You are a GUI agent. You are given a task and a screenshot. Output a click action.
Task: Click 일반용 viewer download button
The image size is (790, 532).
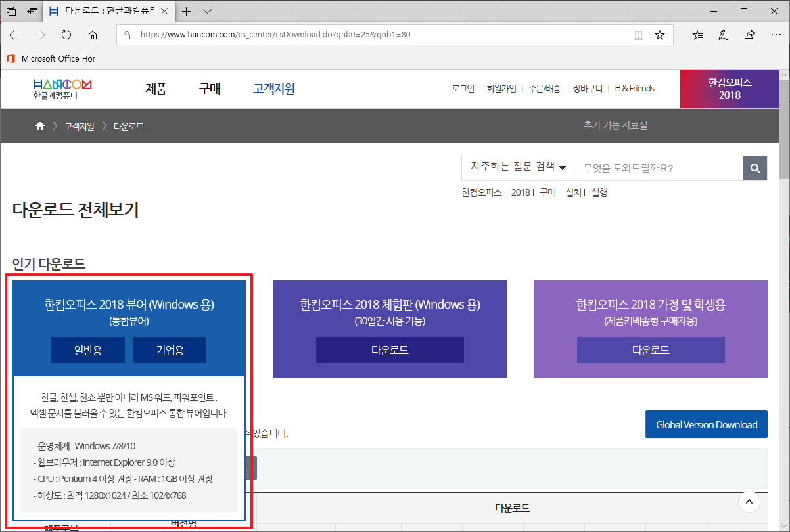coord(88,350)
